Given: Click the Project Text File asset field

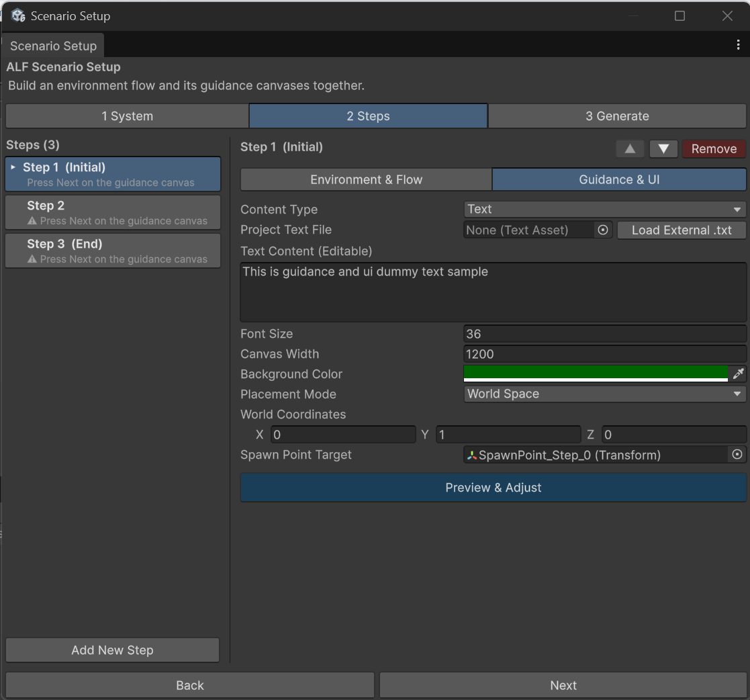Looking at the screenshot, I should click(x=529, y=230).
